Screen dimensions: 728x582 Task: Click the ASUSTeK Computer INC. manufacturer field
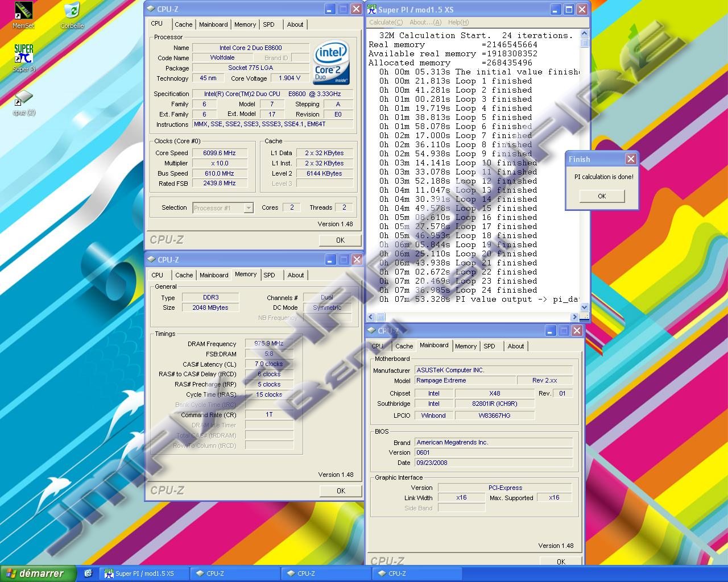point(493,370)
